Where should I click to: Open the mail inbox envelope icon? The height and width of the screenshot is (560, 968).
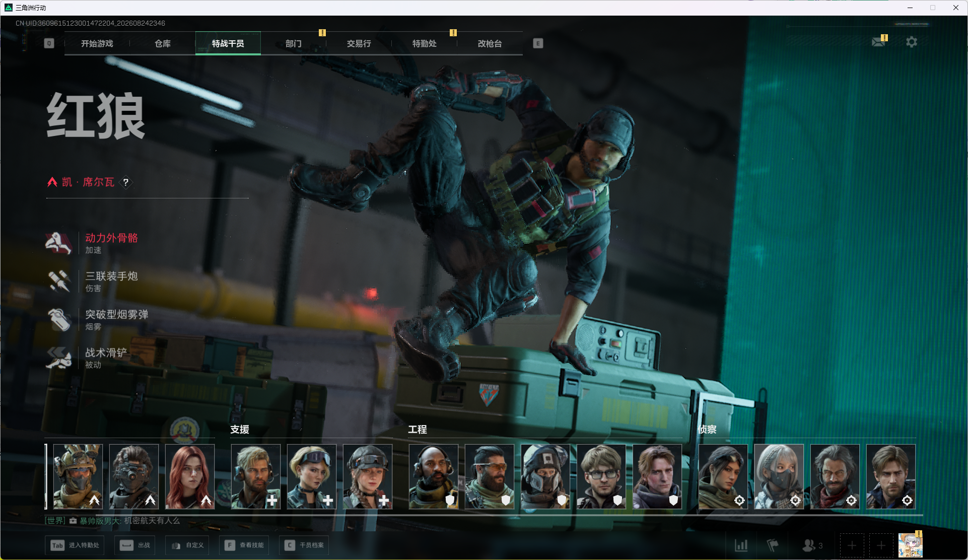(x=879, y=42)
